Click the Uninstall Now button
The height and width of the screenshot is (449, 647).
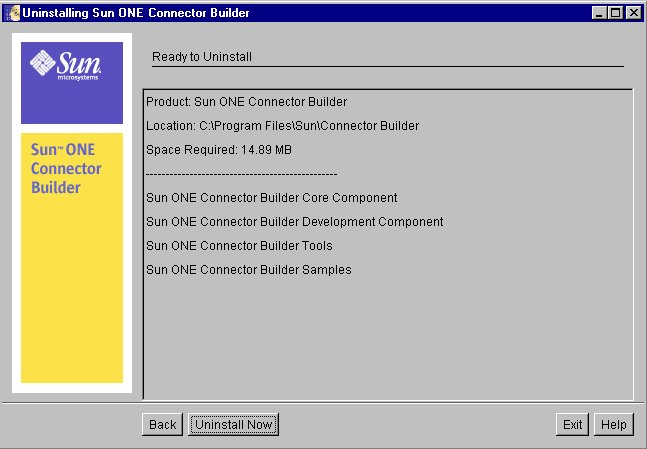click(234, 424)
